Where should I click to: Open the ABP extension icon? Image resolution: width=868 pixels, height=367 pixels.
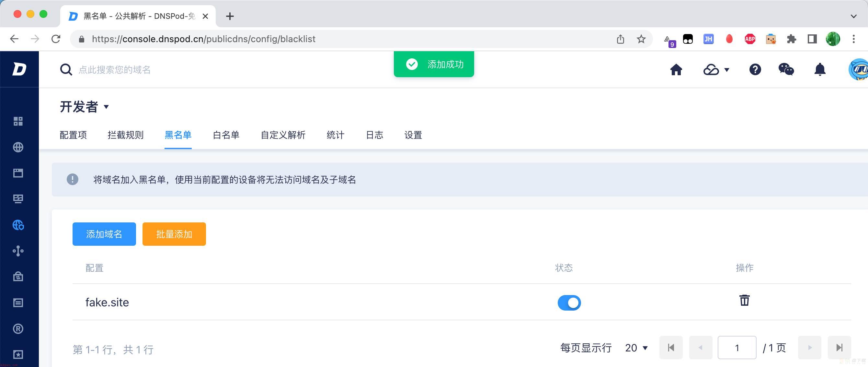click(x=750, y=39)
